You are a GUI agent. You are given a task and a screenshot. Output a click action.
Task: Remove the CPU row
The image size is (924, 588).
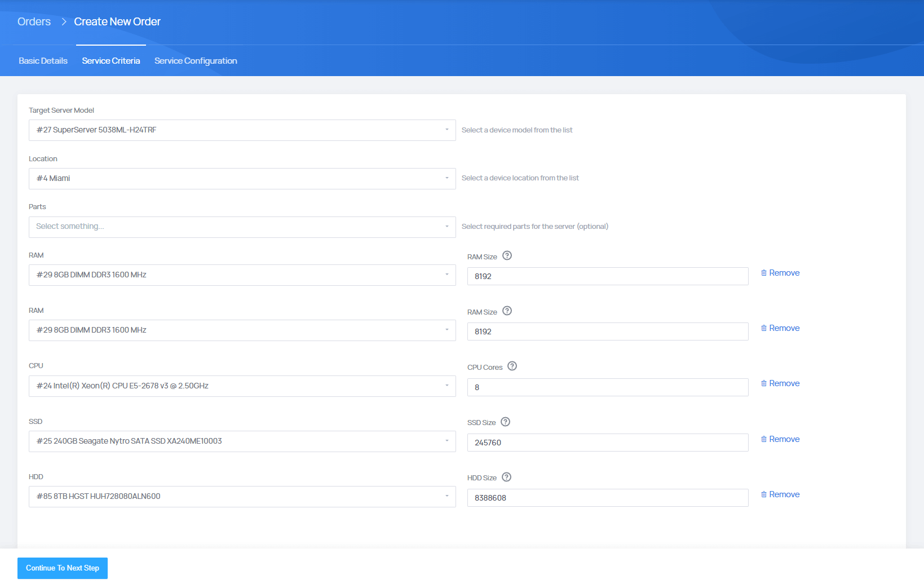780,383
